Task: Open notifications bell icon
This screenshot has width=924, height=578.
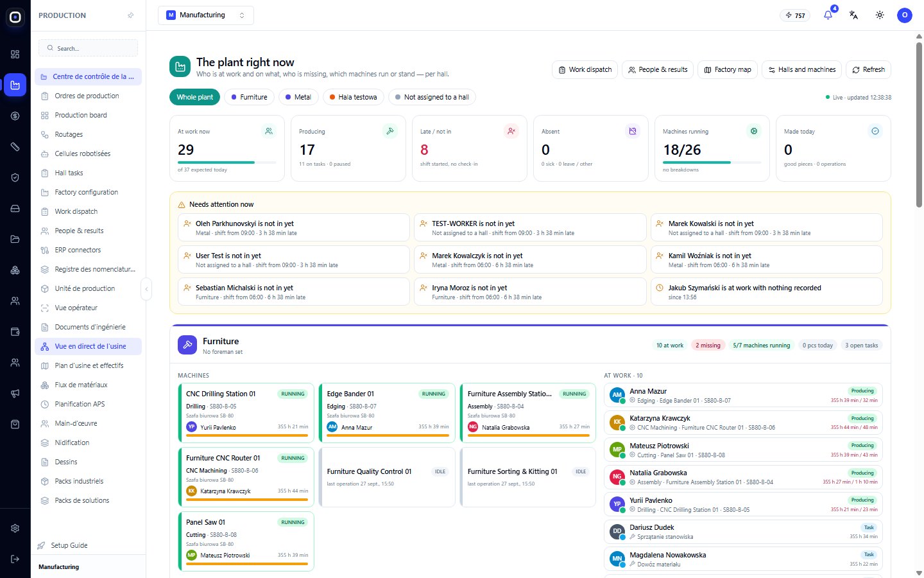Action: point(828,15)
